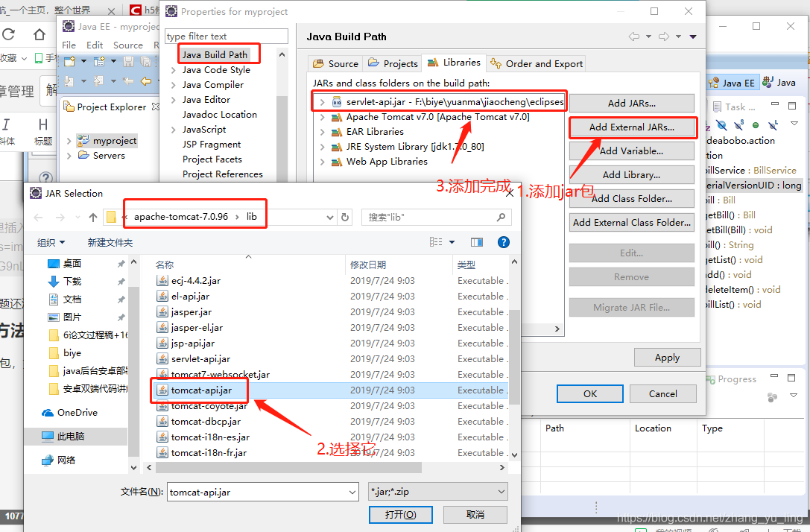Viewport: 810px width, 532px height.
Task: Select Java Build Path in properties tree
Action: 215,54
